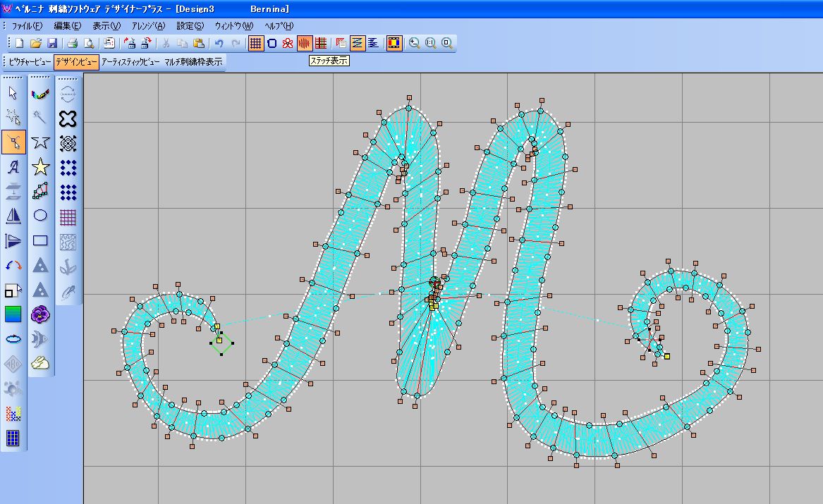
Task: Choose the kaleidoscope wreath pattern tool
Action: [68, 143]
